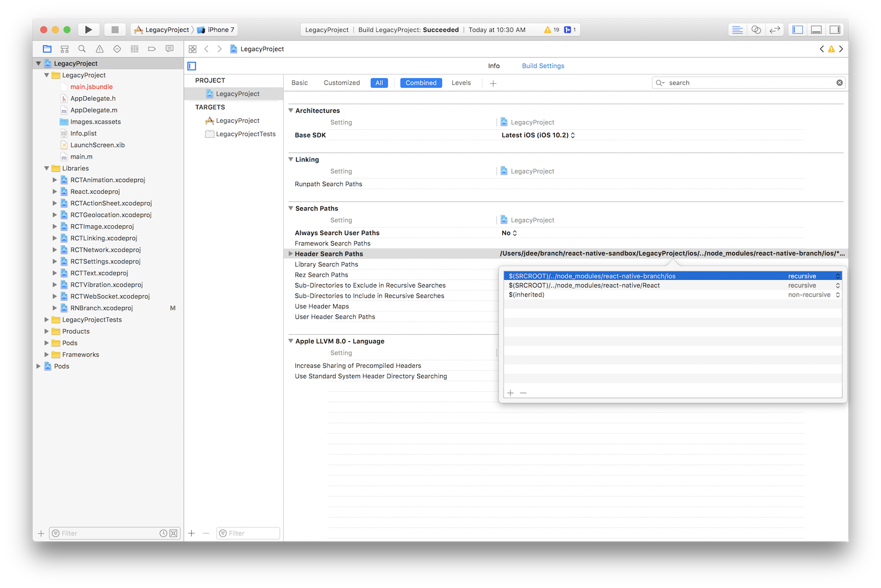Toggle the bottom Debug area visibility
This screenshot has width=881, height=588.
pos(816,30)
